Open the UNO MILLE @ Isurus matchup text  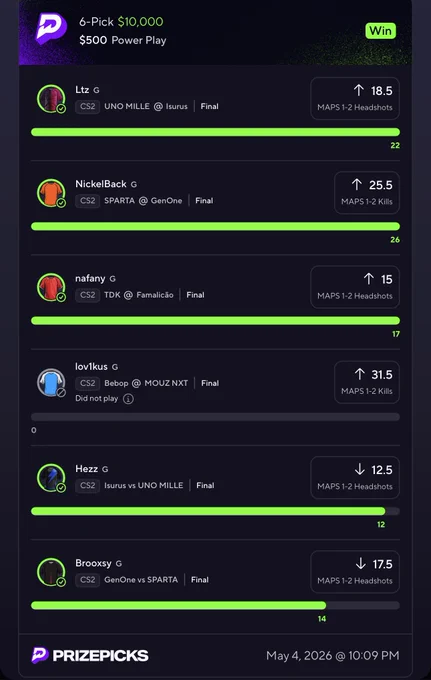pos(146,106)
